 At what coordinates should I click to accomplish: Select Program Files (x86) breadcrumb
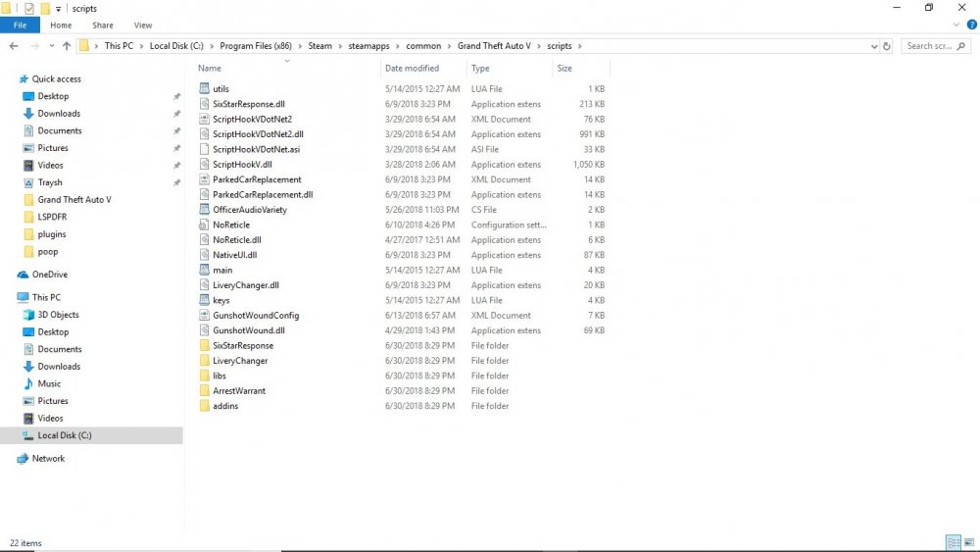tap(256, 46)
